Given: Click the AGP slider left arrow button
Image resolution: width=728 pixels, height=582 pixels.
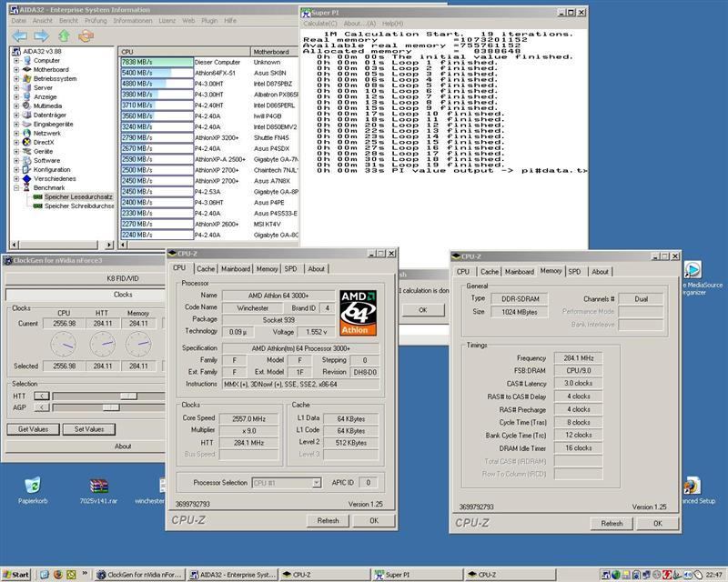Looking at the screenshot, I should 42,407.
